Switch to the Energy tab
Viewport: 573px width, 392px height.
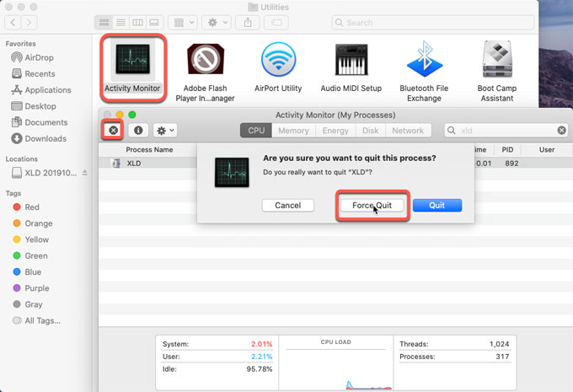click(x=335, y=131)
